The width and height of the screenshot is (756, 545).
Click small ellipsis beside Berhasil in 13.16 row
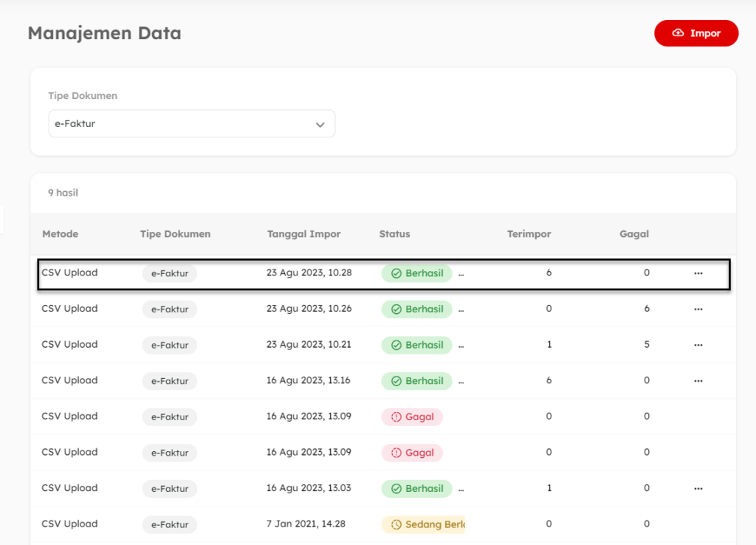(x=461, y=382)
